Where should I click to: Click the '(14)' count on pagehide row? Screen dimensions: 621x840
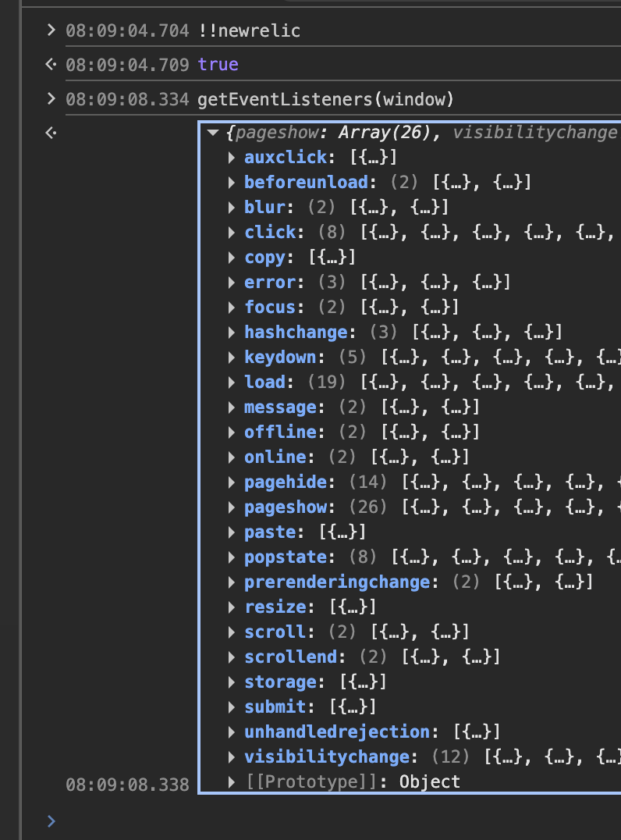pos(367,482)
